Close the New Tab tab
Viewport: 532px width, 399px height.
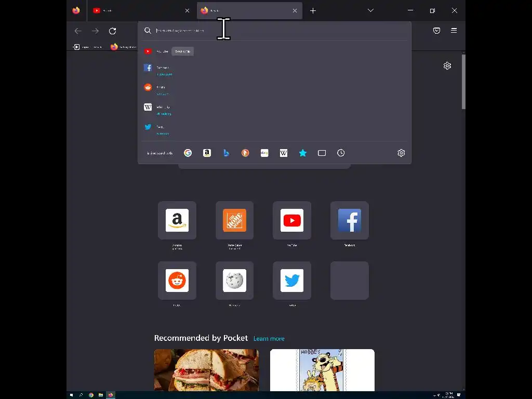(x=295, y=11)
